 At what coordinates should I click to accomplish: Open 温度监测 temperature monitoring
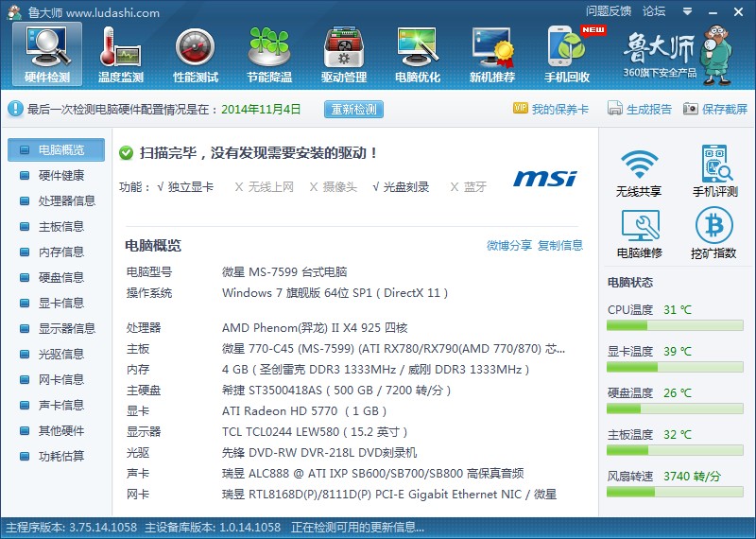tap(121, 55)
